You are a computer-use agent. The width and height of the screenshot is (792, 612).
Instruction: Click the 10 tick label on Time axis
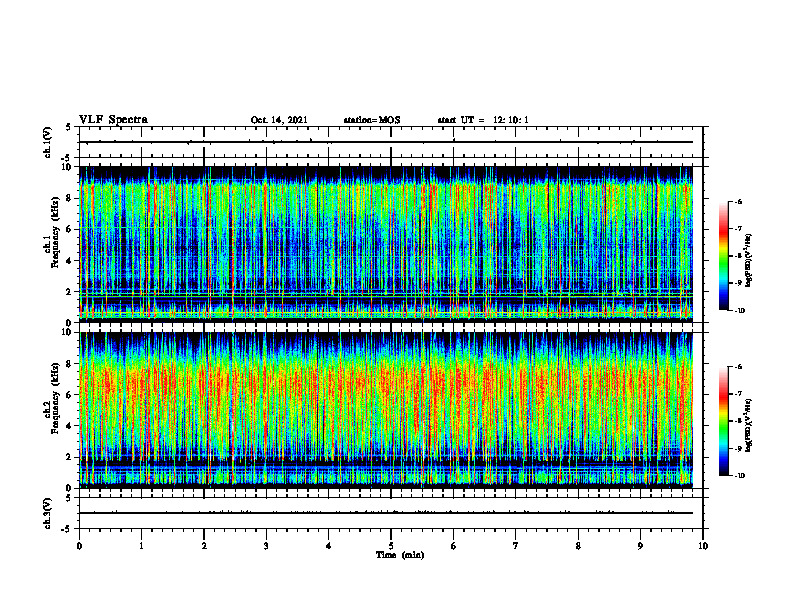point(703,546)
